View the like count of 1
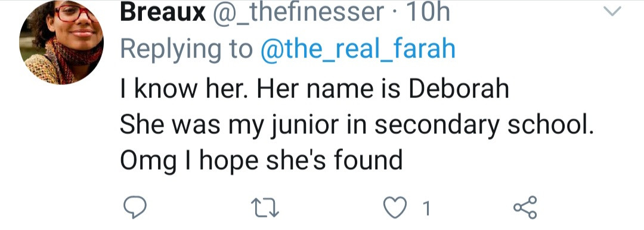644x230 pixels. [427, 208]
